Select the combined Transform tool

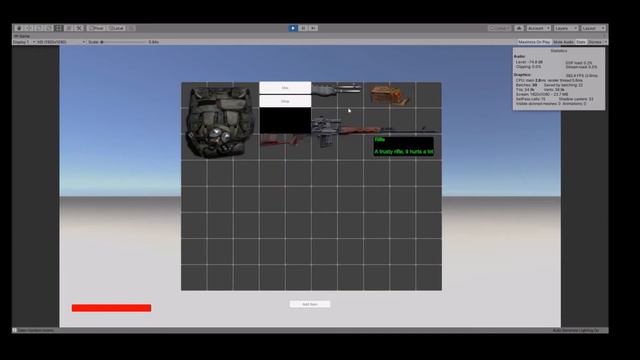coord(69,28)
